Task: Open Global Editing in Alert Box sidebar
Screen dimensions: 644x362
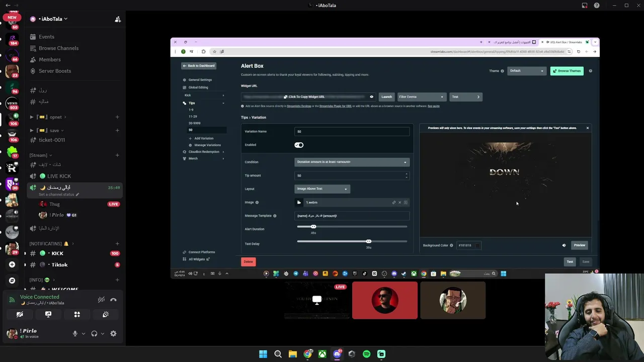Action: pos(198,87)
